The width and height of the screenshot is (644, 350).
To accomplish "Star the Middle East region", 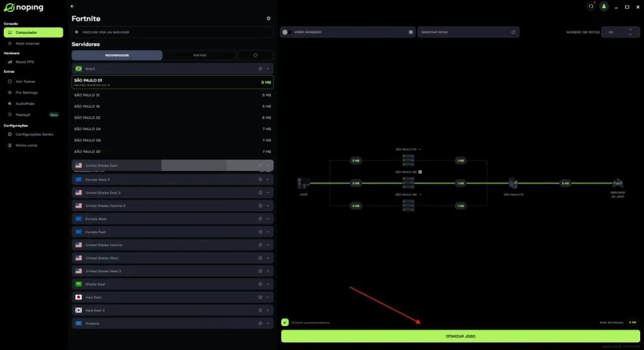I will [x=260, y=285].
